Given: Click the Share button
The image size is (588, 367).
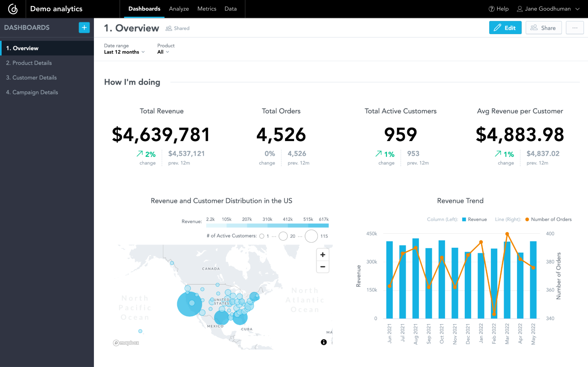Looking at the screenshot, I should [543, 28].
